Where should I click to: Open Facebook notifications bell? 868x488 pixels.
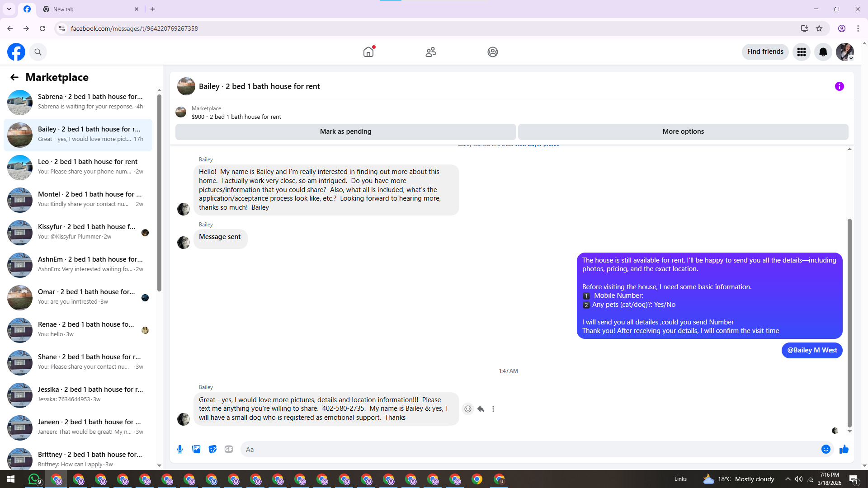[x=823, y=52]
